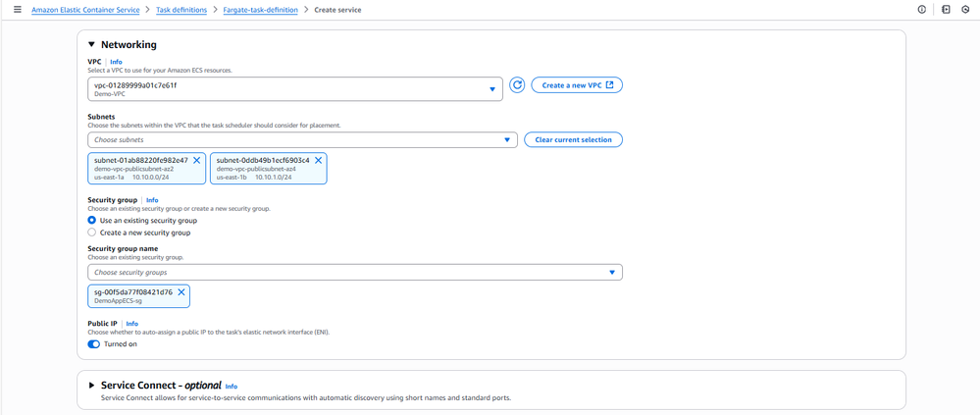Turn off the Public IP toggle
Image resolution: width=980 pixels, height=415 pixels.
tap(94, 344)
